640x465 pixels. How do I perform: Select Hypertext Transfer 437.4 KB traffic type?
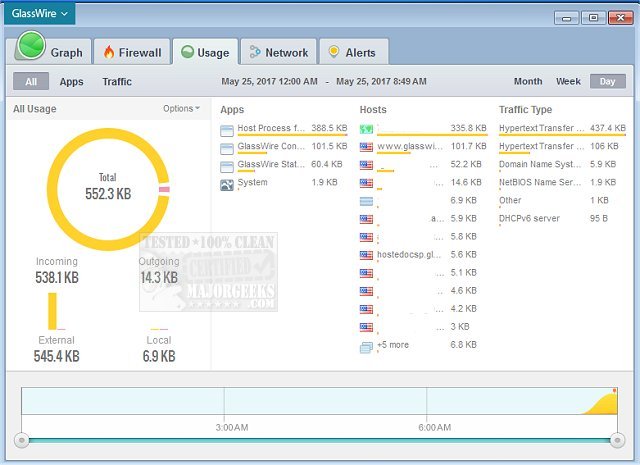562,129
